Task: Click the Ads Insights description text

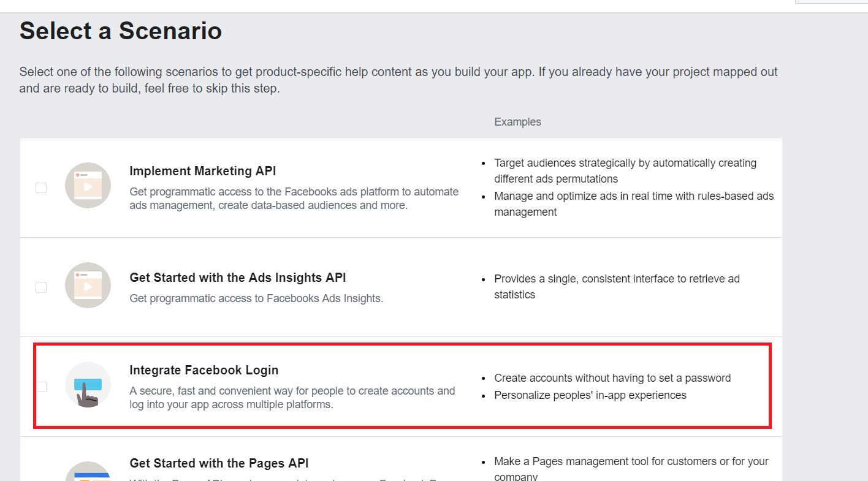Action: [256, 298]
